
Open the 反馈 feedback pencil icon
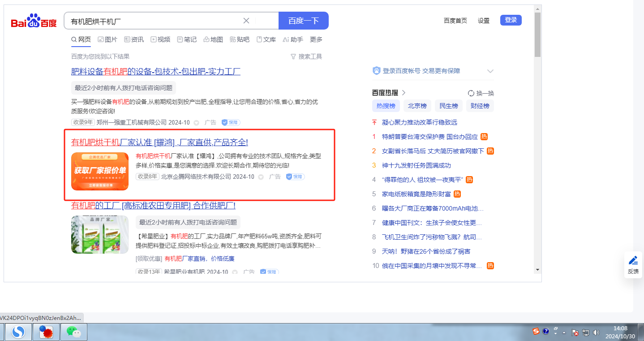[633, 260]
